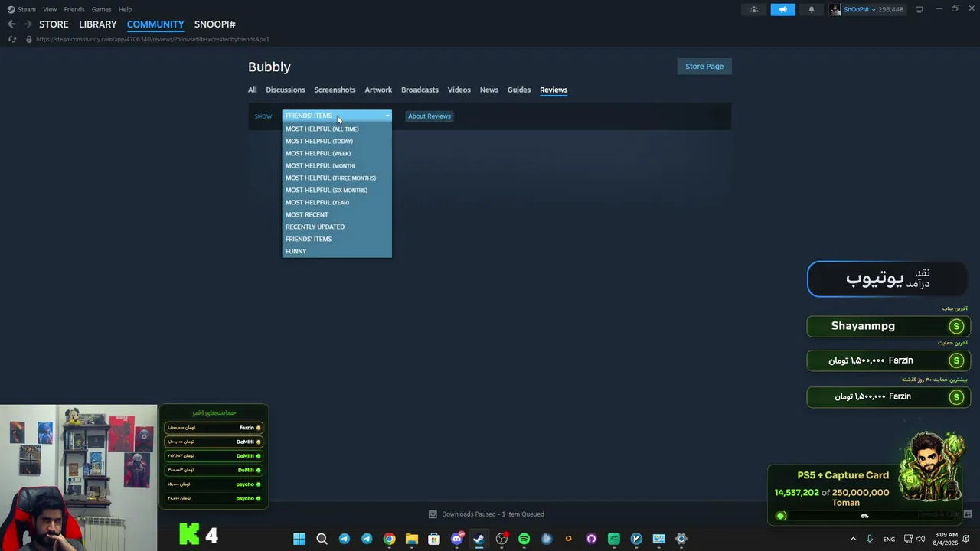Select Recently Updated in the filter list

click(x=337, y=227)
